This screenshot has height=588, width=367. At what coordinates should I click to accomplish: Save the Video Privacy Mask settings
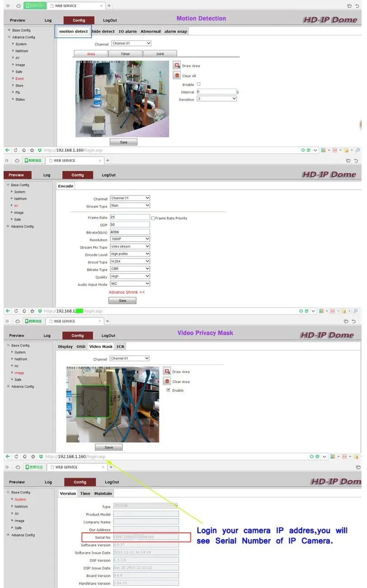108,447
